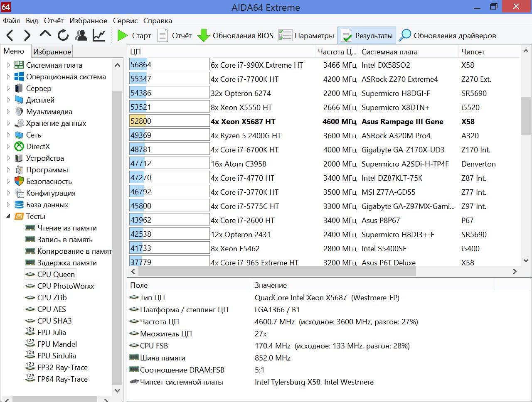Screen dimensions: 532x402
Task: Open the graph chart toolbar icon
Action: (99, 36)
